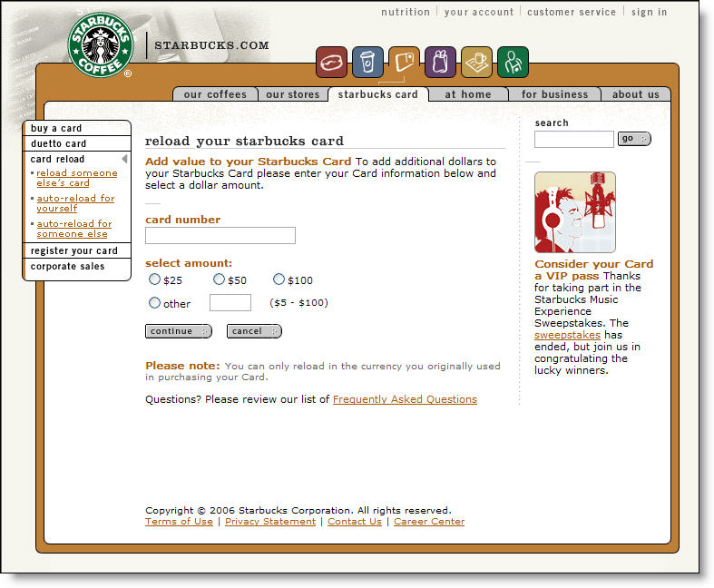This screenshot has width=714, height=588.
Task: Click the card number input field
Action: pyautogui.click(x=220, y=236)
